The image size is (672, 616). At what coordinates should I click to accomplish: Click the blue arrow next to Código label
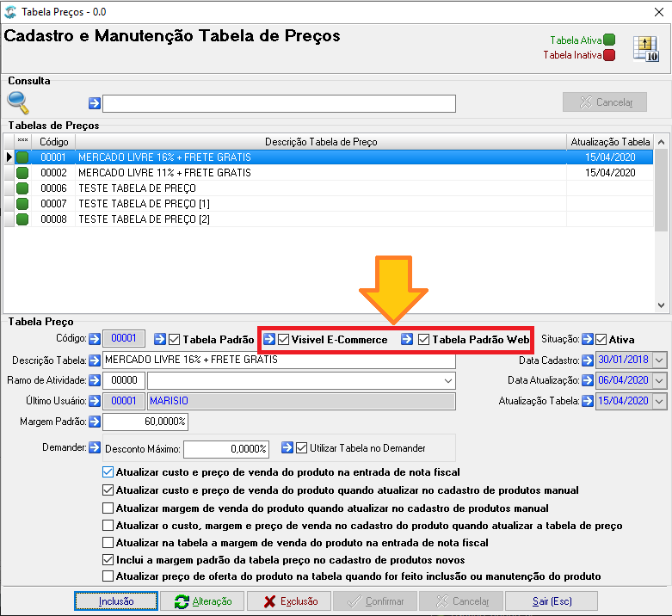tap(95, 339)
